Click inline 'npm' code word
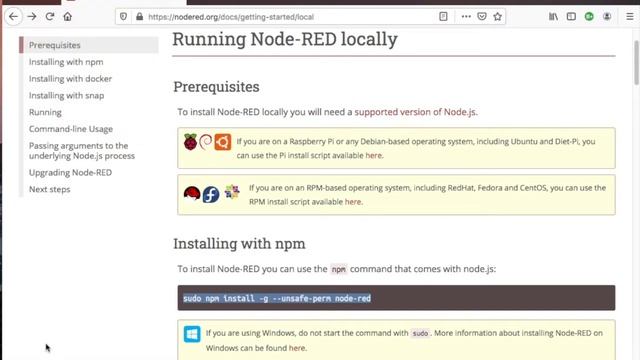This screenshot has height=360, width=640. (338, 269)
